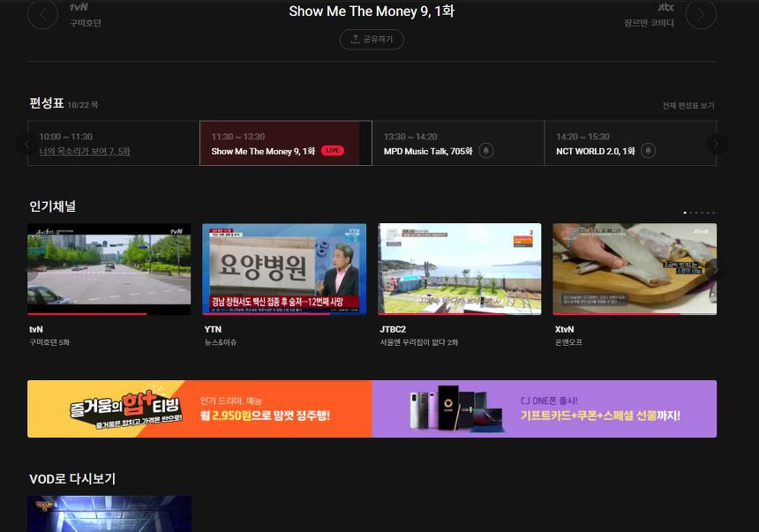Click the 공유하기 share button
Viewport: 759px width, 532px height.
372,39
